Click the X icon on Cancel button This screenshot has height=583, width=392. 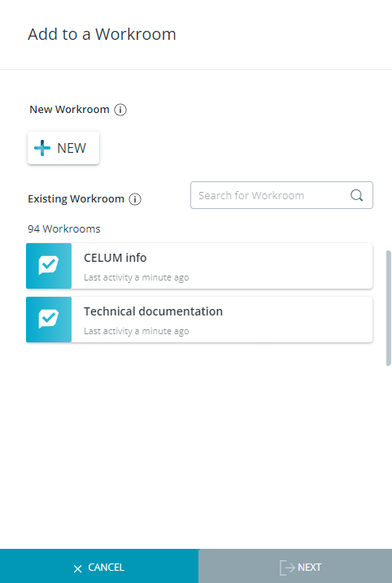[77, 568]
